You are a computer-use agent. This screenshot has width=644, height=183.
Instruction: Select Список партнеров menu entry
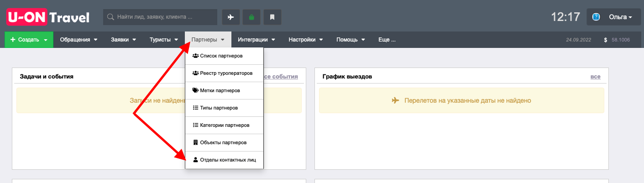click(x=225, y=56)
